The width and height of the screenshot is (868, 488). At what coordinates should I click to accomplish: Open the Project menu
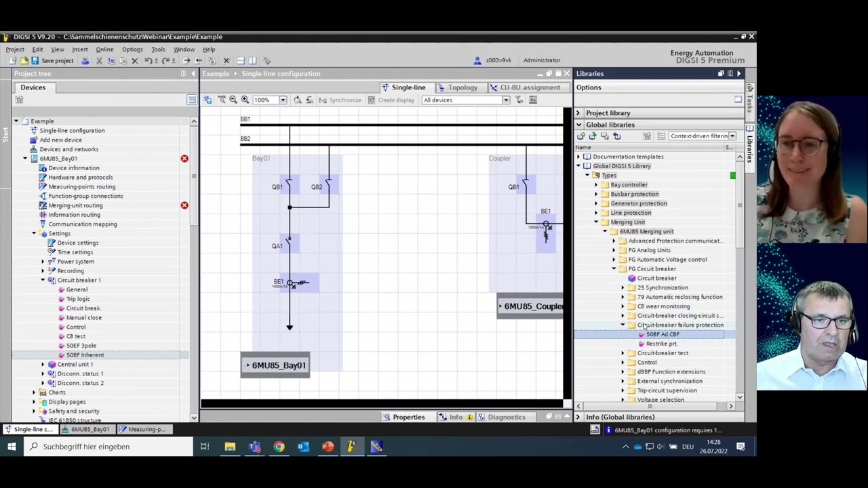click(x=15, y=49)
